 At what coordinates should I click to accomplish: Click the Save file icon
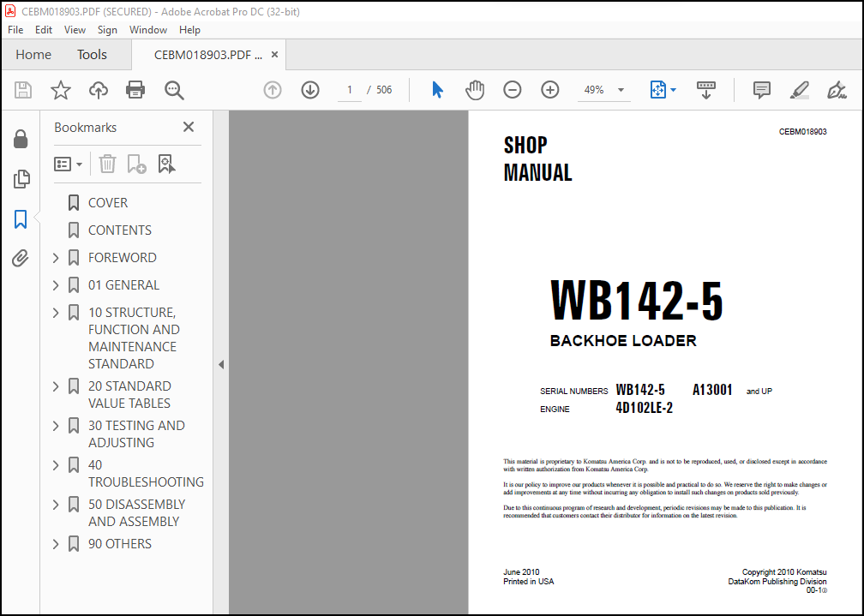23,90
